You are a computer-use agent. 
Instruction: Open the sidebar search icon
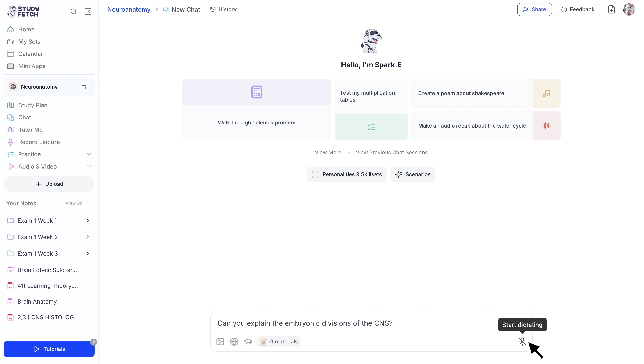pyautogui.click(x=74, y=12)
